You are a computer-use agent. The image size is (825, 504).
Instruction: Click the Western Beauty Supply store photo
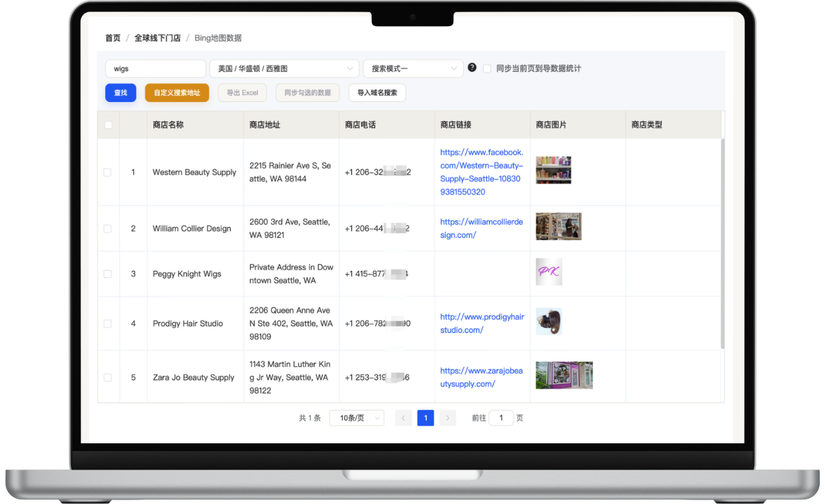554,170
